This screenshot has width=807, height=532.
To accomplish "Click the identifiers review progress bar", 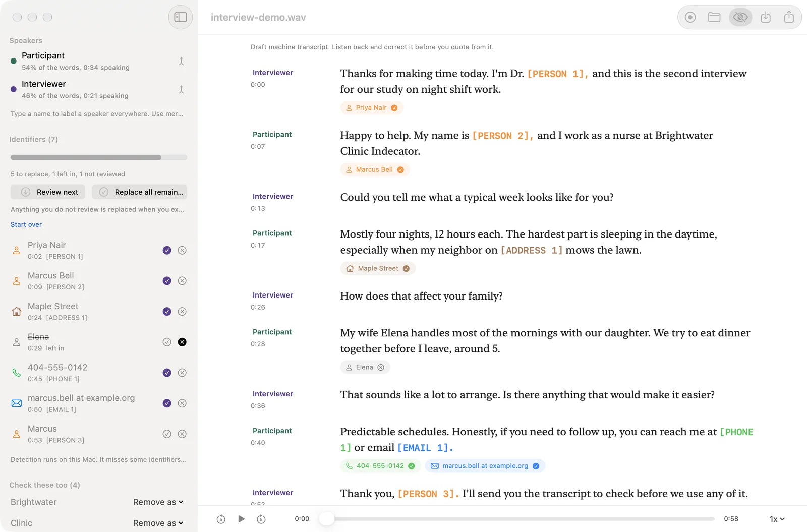I will click(x=99, y=157).
